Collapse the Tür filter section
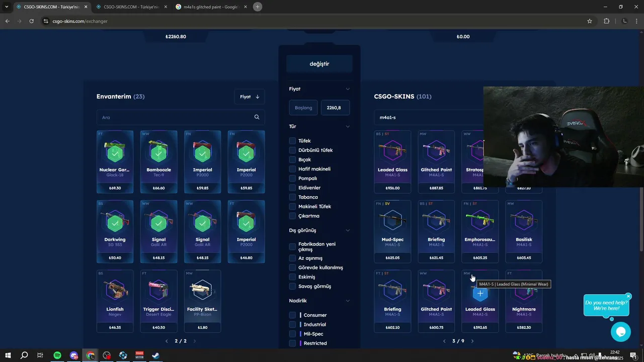The image size is (644, 362). tap(347, 127)
